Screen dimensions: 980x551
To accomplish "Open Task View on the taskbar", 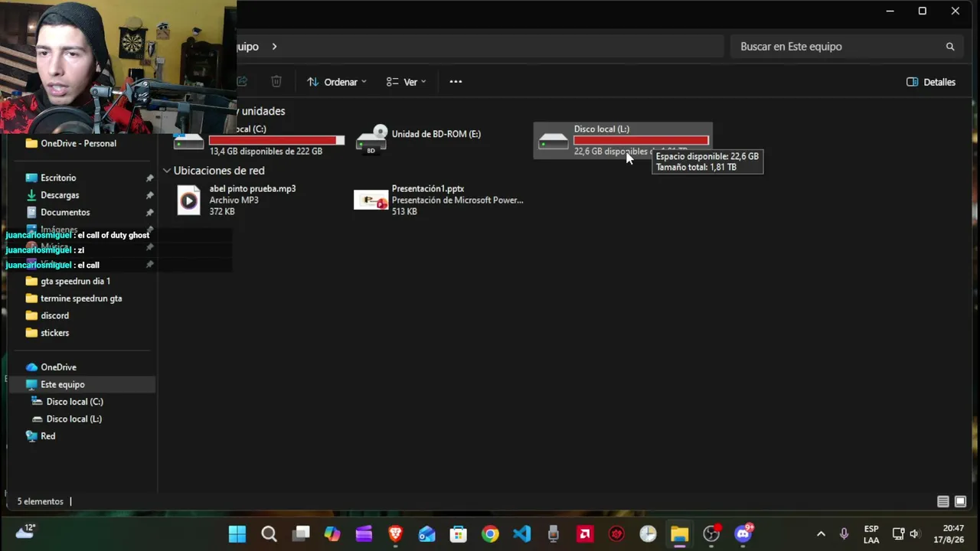I will coord(301,534).
